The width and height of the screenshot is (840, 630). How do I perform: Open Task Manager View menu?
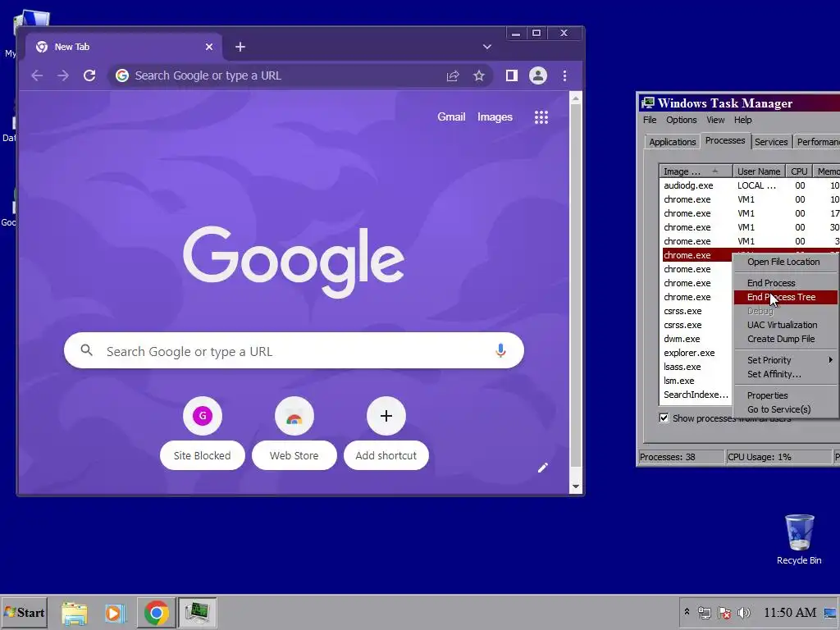click(715, 120)
